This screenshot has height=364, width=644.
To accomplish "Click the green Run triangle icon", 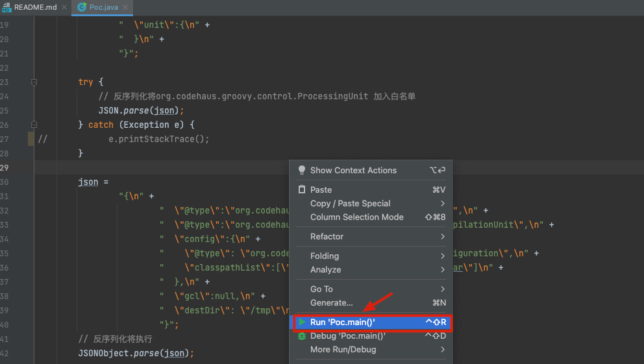I will 302,322.
